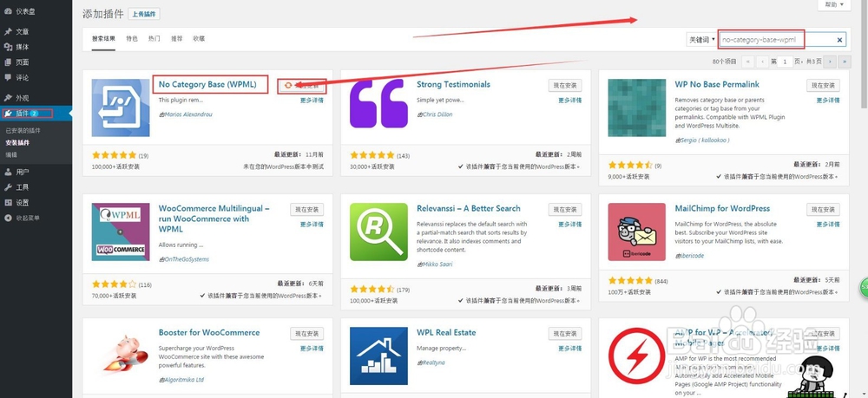
Task: Go to the next results page
Action: 830,62
